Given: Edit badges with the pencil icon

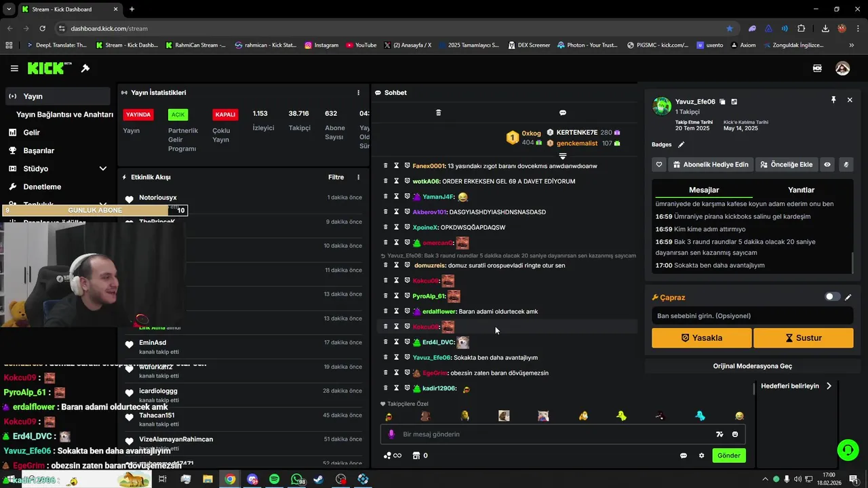Looking at the screenshot, I should (682, 144).
